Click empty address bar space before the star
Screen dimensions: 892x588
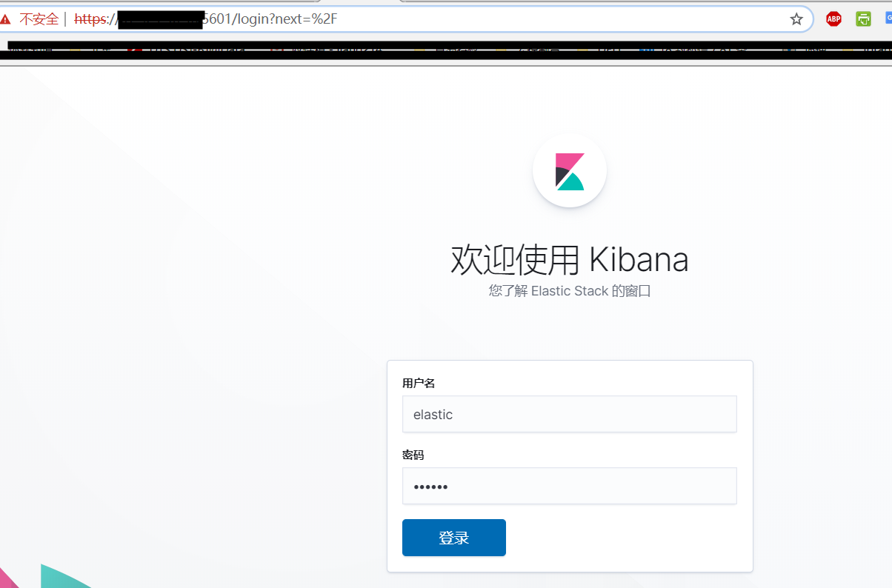point(563,19)
